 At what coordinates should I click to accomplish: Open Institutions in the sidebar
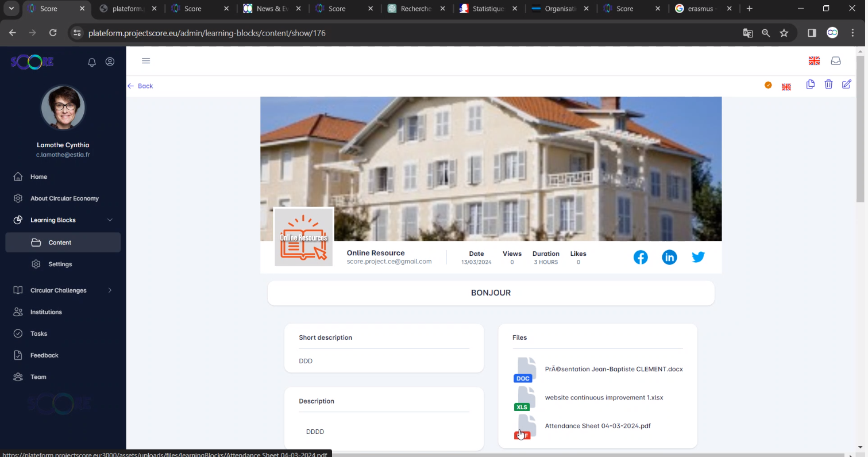[46, 312]
